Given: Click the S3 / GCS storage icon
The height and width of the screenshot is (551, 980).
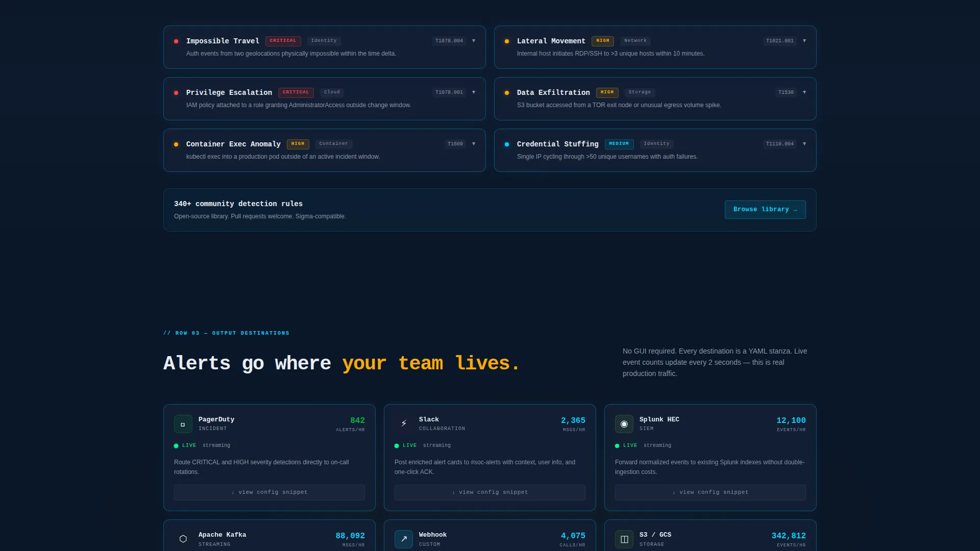Looking at the screenshot, I should click(624, 539).
